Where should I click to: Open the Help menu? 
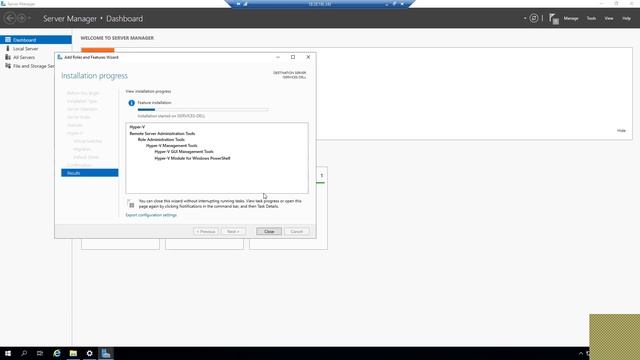pos(626,18)
